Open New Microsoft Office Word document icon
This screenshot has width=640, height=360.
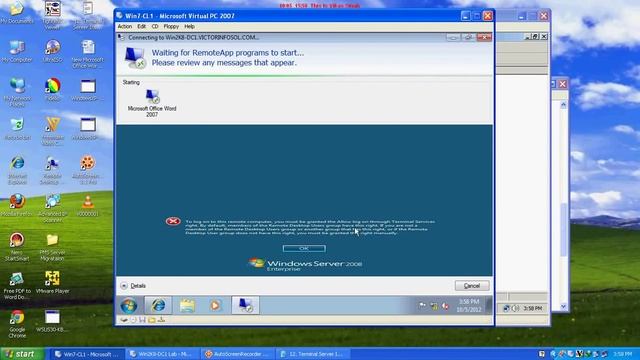[88, 54]
